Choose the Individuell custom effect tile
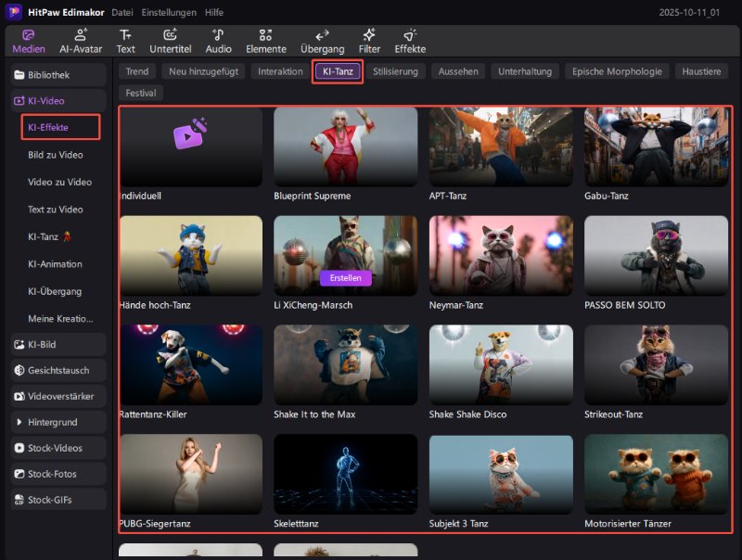The height and width of the screenshot is (560, 742). tap(191, 146)
